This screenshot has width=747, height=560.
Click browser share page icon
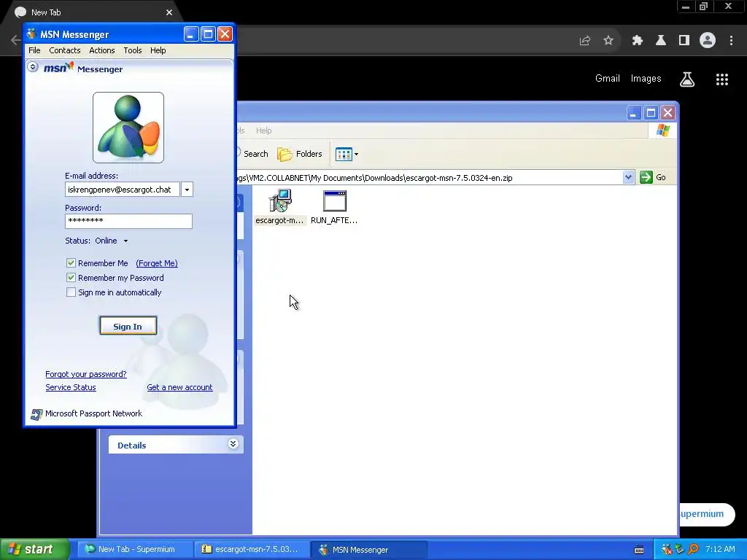(x=585, y=41)
